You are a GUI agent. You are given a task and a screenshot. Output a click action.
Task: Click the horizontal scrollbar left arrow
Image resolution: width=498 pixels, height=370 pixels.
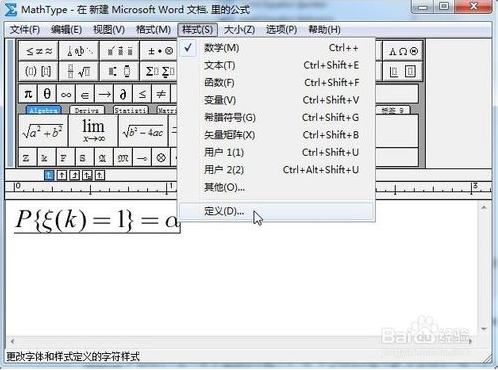12,341
